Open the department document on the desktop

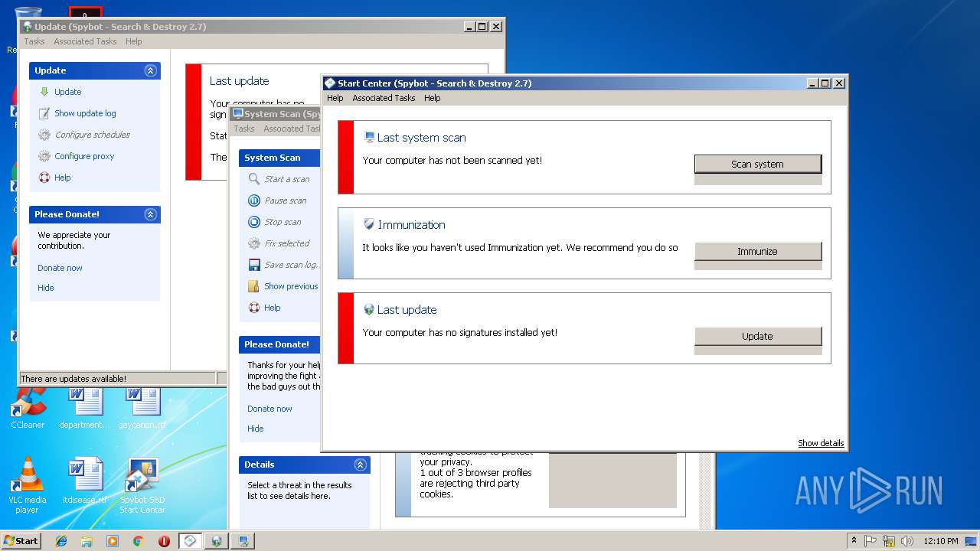click(x=85, y=409)
